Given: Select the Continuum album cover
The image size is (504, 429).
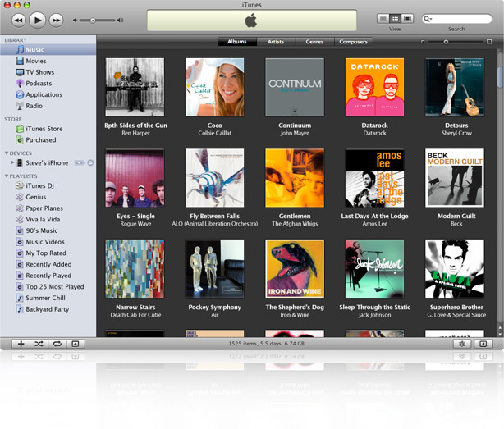Looking at the screenshot, I should click(x=295, y=87).
